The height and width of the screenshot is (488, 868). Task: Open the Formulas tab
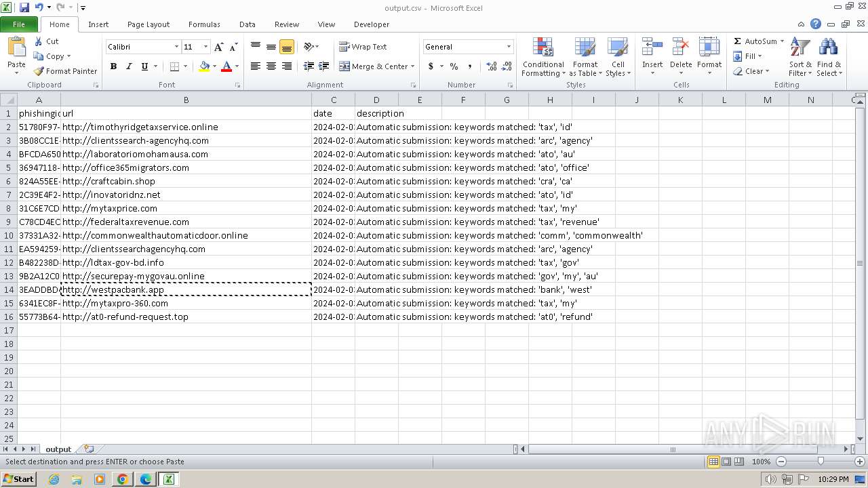(x=204, y=24)
